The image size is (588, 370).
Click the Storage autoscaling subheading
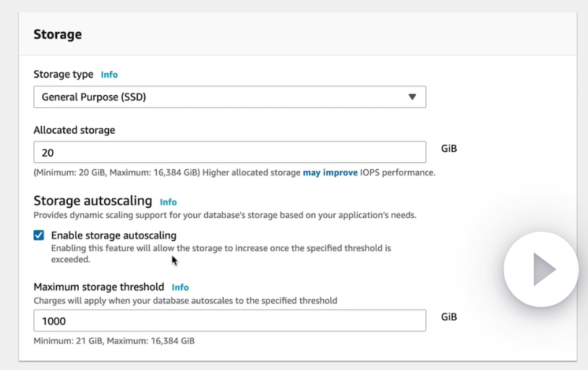[x=93, y=201]
